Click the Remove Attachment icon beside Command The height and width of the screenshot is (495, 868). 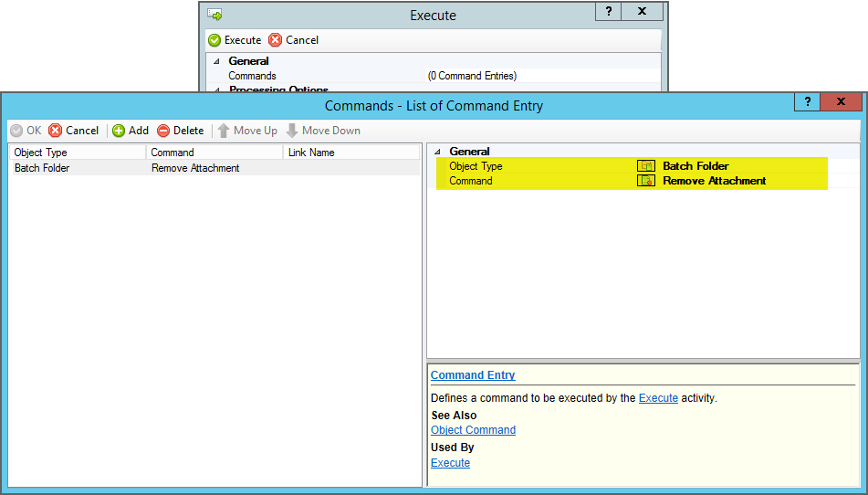(646, 181)
